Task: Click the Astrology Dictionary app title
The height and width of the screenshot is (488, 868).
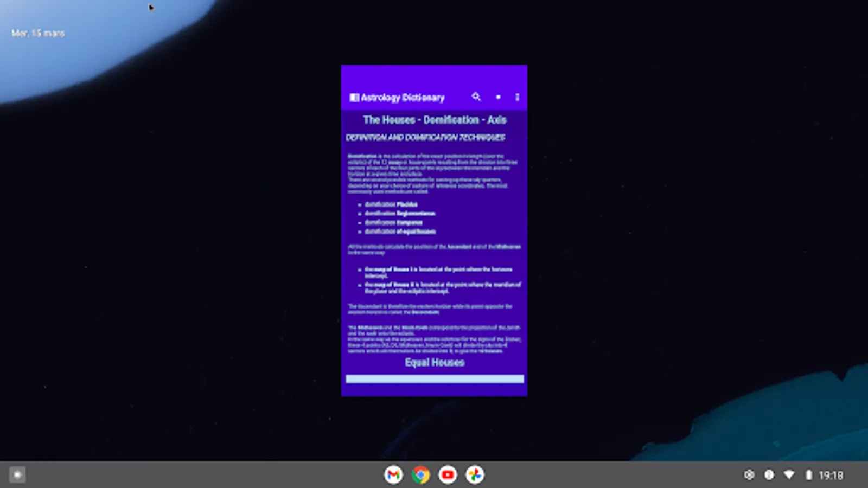Action: (403, 98)
